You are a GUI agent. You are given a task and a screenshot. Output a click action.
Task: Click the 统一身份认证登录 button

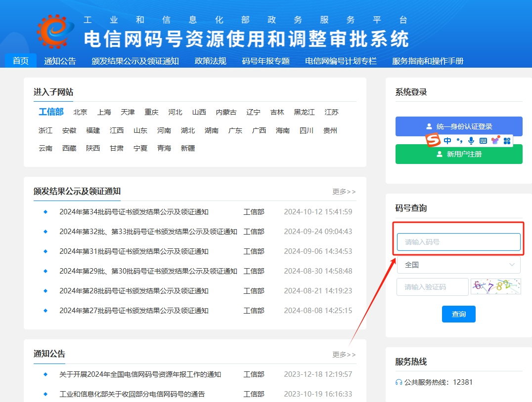(459, 126)
